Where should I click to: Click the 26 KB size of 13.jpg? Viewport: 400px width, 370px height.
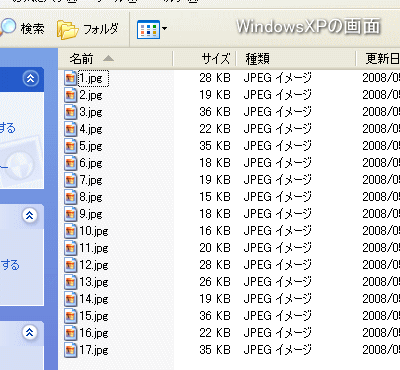tap(215, 282)
